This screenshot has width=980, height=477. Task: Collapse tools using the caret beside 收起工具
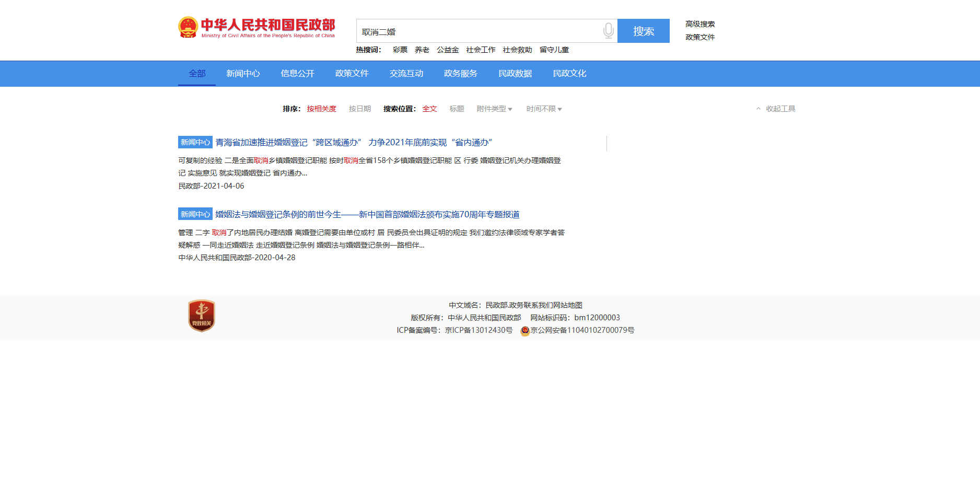[x=759, y=109]
